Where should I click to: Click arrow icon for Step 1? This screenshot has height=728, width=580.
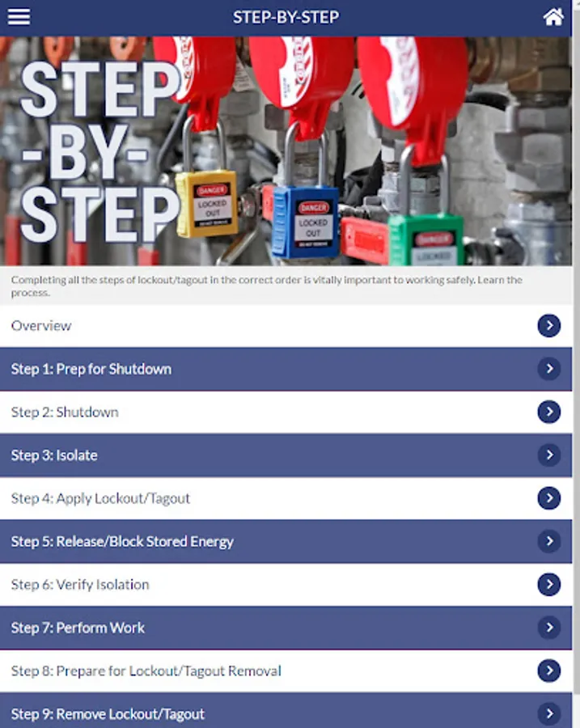point(549,369)
